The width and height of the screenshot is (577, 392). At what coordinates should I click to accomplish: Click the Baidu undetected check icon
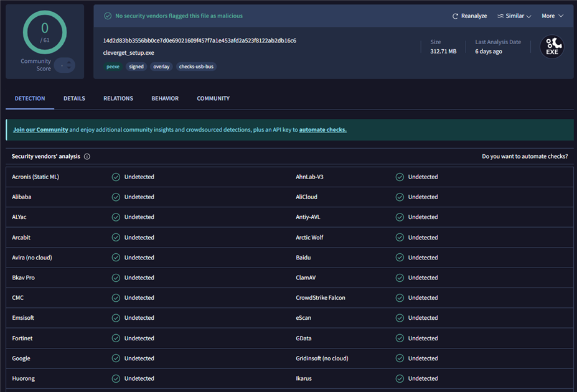[400, 258]
